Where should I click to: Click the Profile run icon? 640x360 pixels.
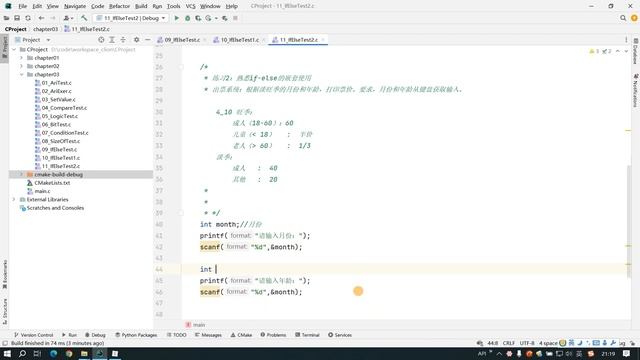(209, 18)
